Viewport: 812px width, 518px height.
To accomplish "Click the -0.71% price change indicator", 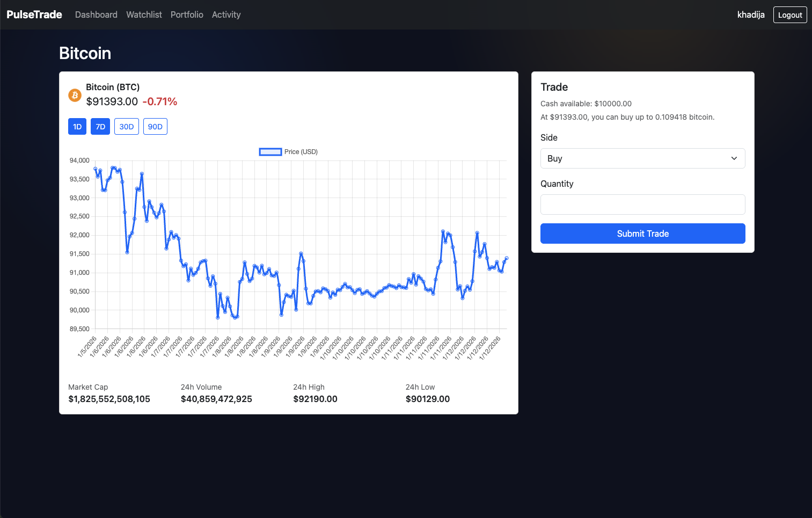I will click(160, 101).
